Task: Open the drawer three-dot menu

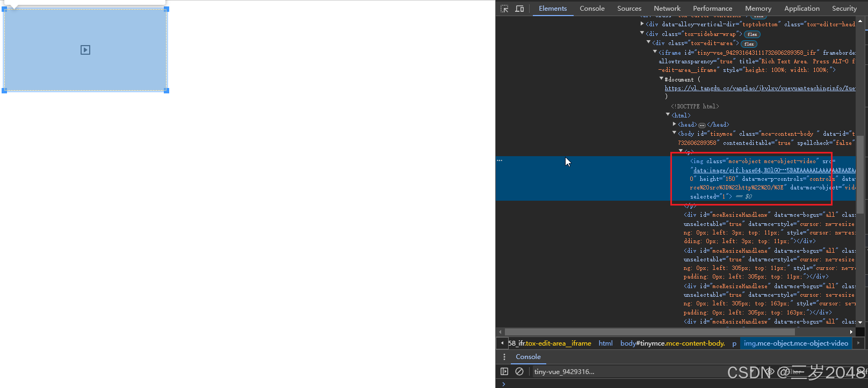Action: click(504, 357)
